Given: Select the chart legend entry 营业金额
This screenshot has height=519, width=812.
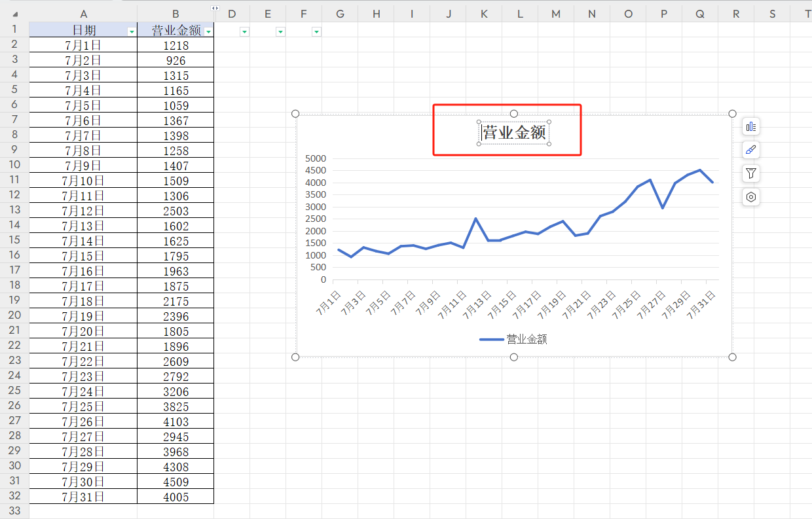Looking at the screenshot, I should click(513, 339).
